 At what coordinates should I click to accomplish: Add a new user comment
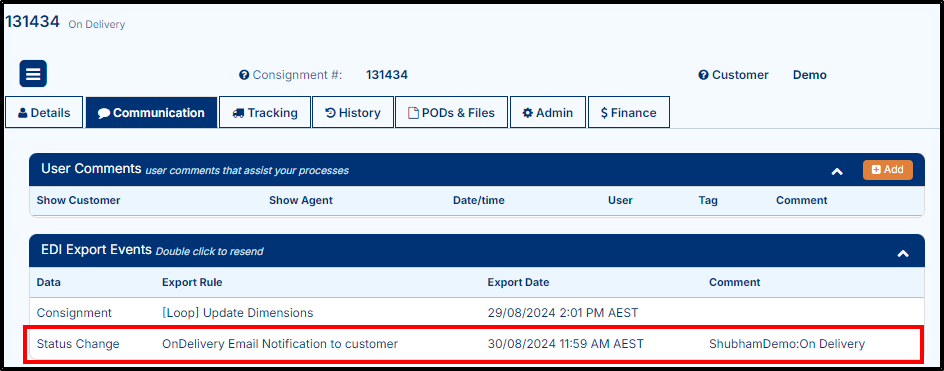[x=887, y=170]
